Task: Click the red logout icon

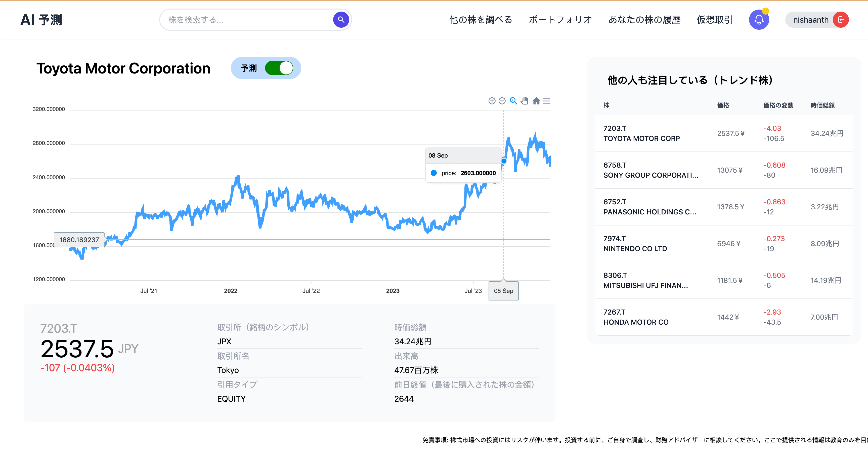Action: [841, 20]
